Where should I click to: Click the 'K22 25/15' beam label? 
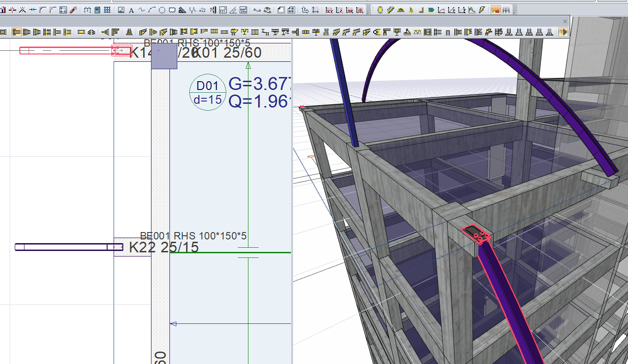pyautogui.click(x=163, y=247)
